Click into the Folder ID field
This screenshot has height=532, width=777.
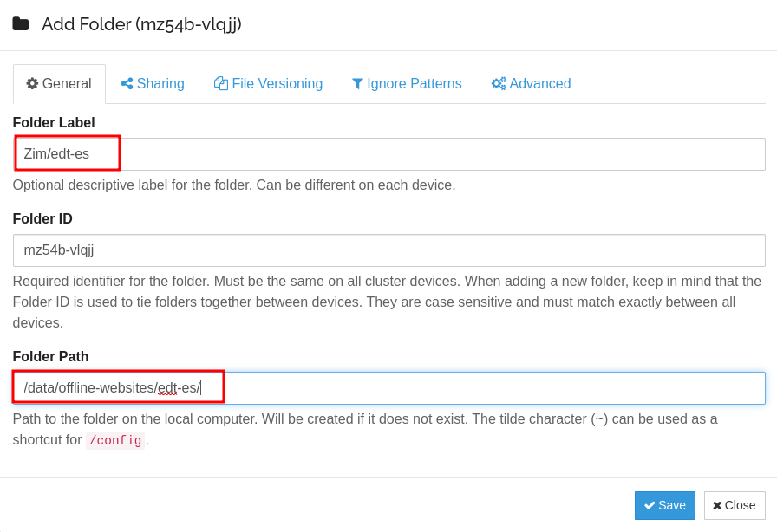388,250
